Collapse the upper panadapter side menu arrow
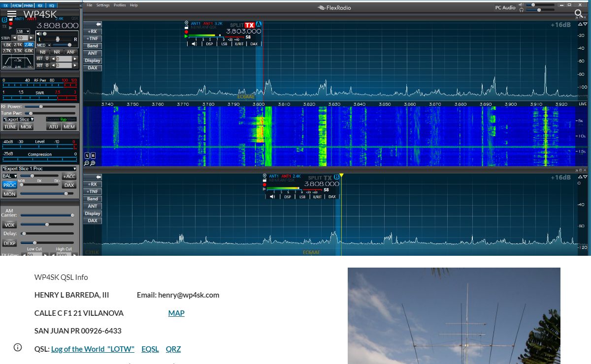This screenshot has width=591, height=364. tap(98, 24)
